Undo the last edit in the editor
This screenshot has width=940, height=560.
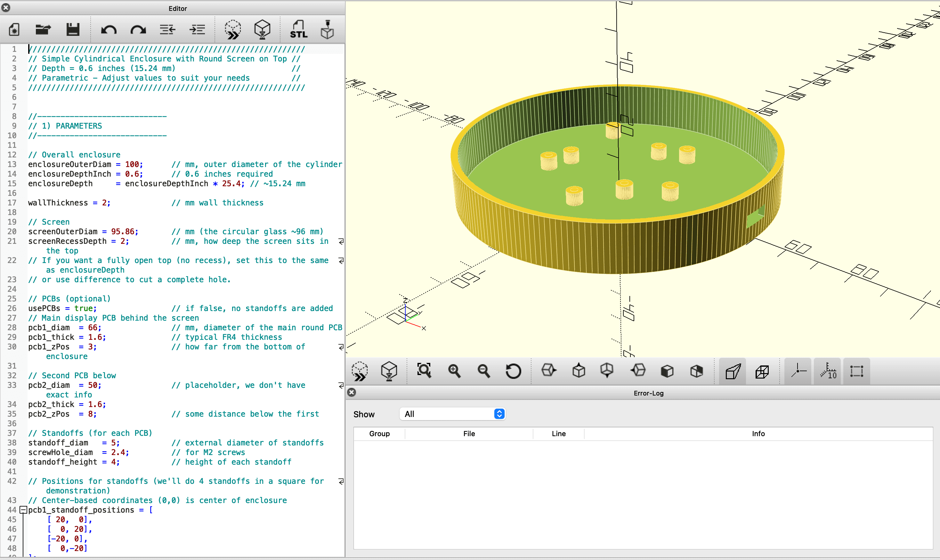109,29
